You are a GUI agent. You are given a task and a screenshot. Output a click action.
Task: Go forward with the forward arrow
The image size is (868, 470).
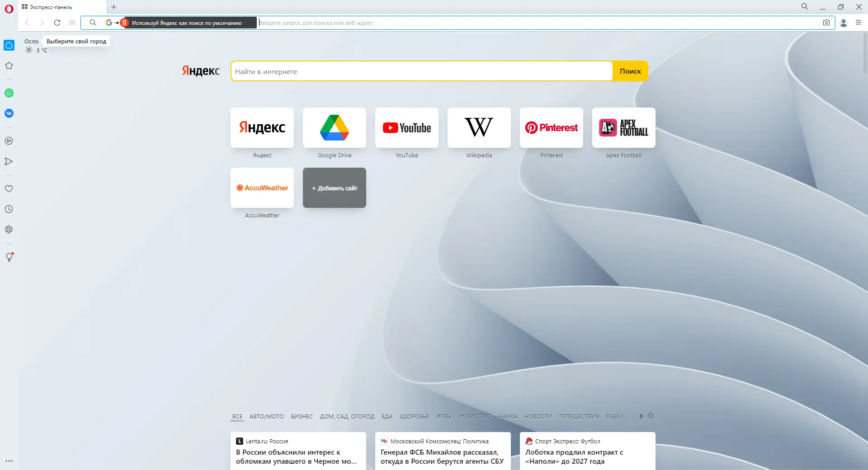(42, 23)
